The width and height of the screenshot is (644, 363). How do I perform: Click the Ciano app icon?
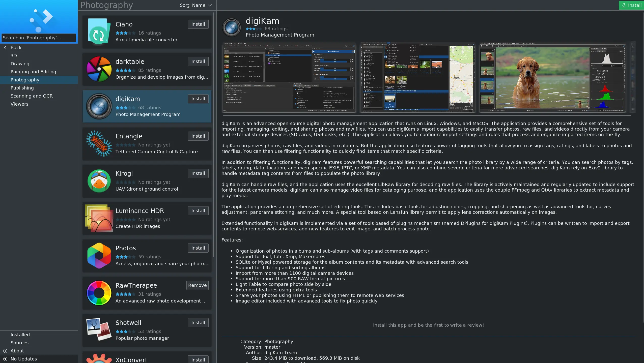99,32
